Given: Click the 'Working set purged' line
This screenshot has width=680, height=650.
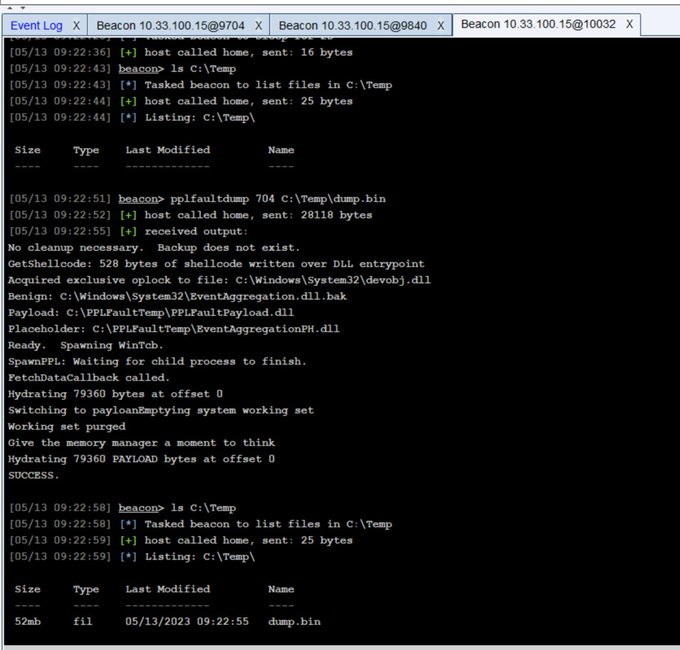Looking at the screenshot, I should pos(67,427).
